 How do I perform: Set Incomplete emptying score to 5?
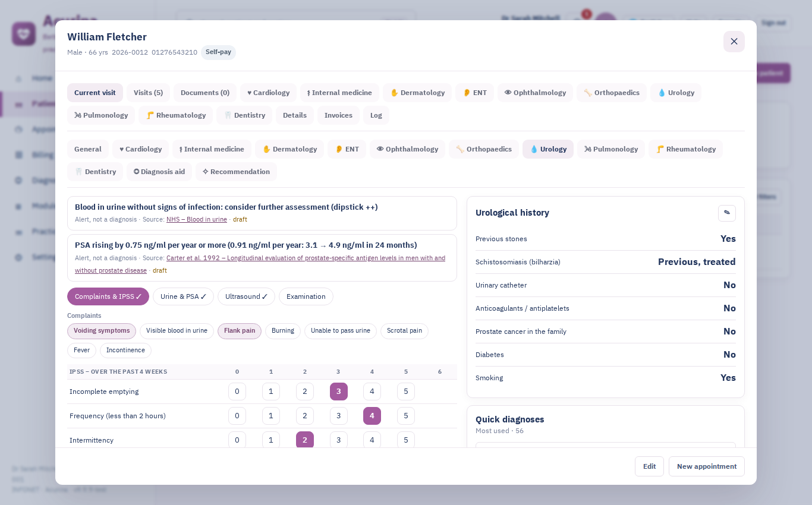406,392
